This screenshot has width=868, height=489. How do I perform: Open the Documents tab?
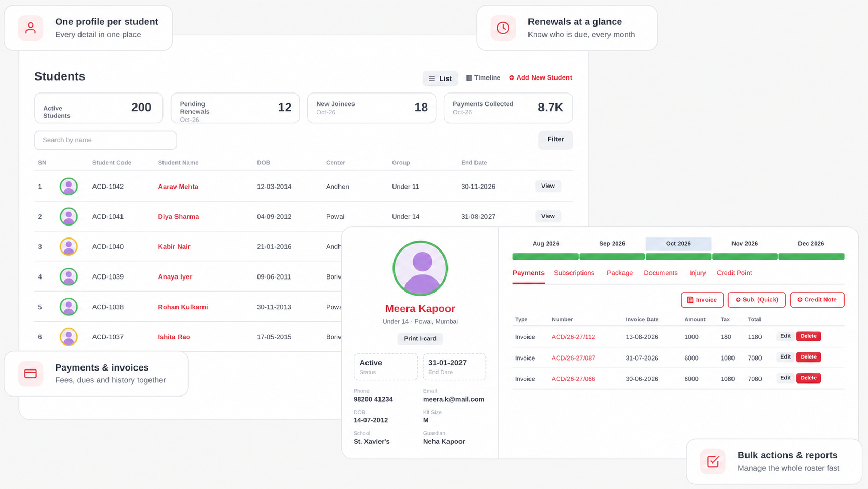661,273
